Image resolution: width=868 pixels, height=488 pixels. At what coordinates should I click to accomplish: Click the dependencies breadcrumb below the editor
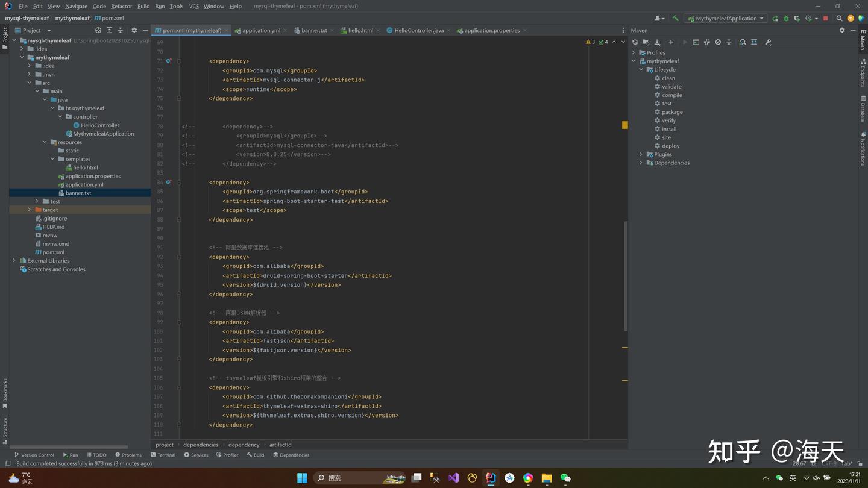click(200, 445)
